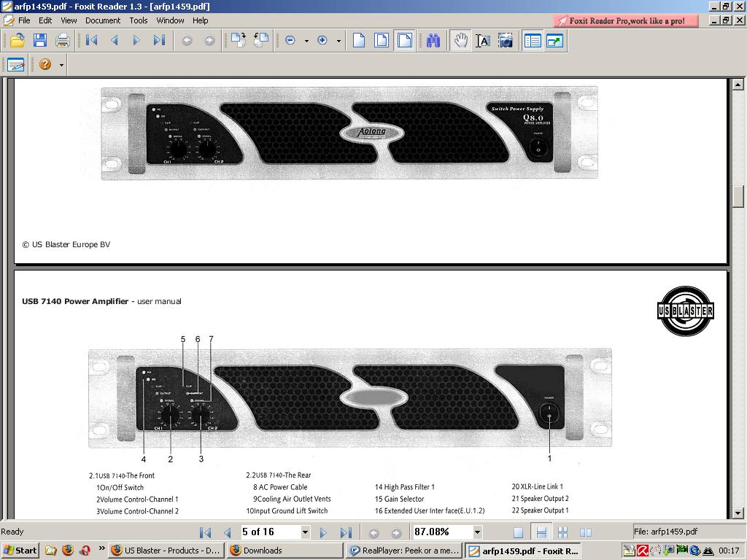The height and width of the screenshot is (560, 747).
Task: Click Next View arrow in the bottom status bar
Action: pyautogui.click(x=396, y=532)
